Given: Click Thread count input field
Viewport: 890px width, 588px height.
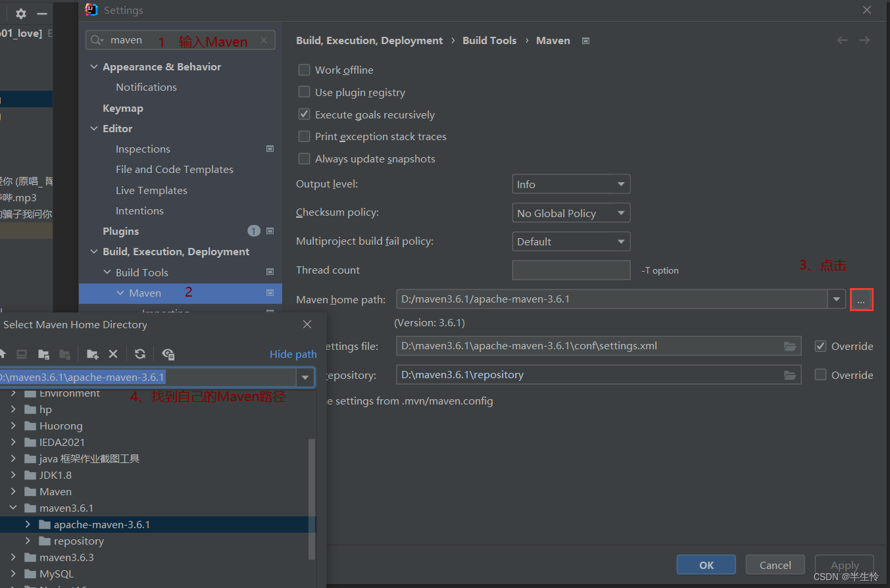Looking at the screenshot, I should pos(571,270).
